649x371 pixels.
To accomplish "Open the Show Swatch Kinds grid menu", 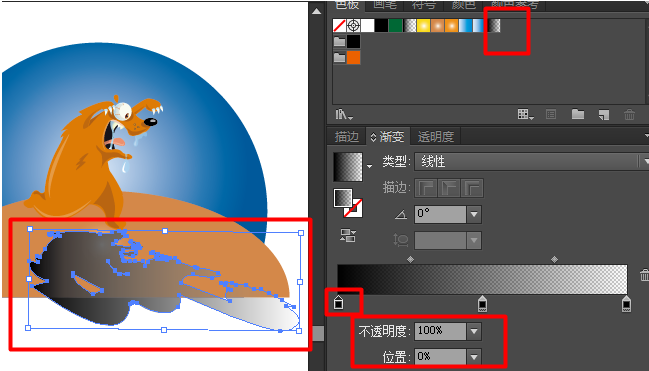I will point(526,114).
